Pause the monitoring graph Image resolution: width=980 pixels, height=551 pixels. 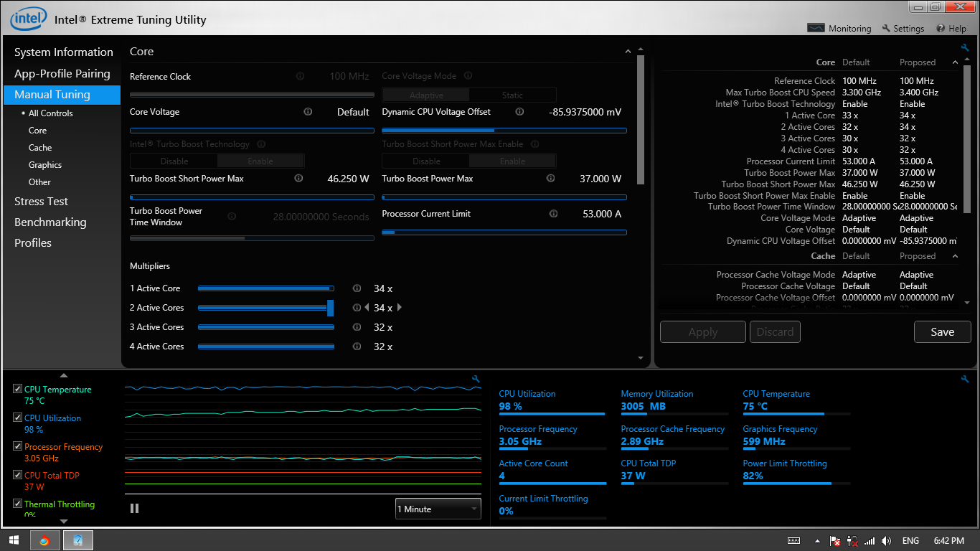(x=134, y=508)
